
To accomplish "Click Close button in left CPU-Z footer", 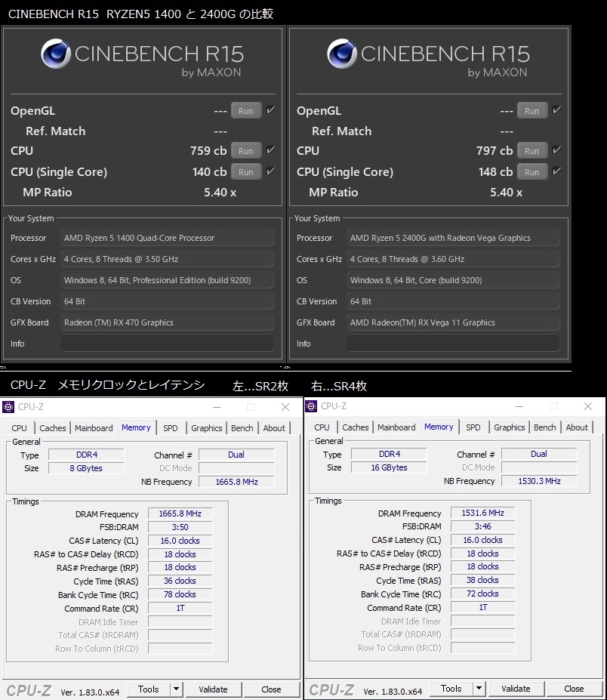I will click(x=271, y=689).
